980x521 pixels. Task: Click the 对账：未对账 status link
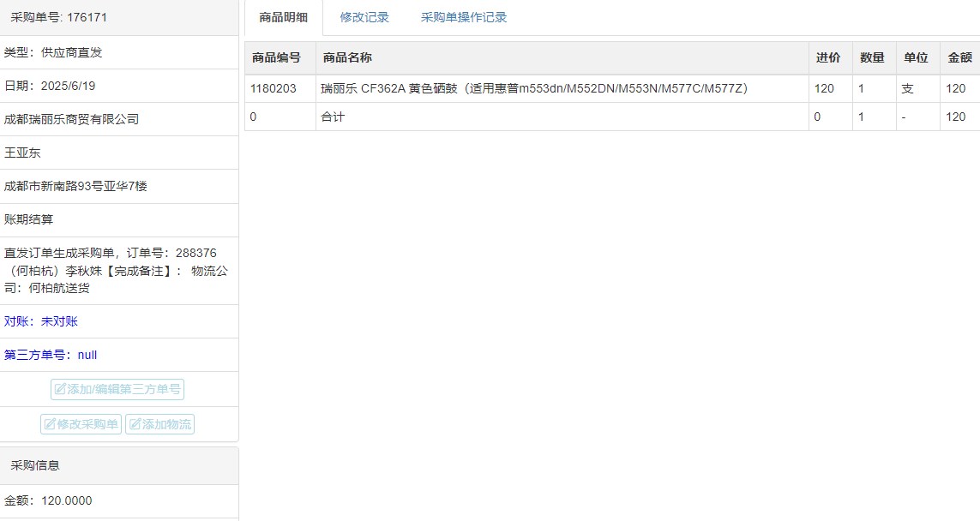point(41,321)
